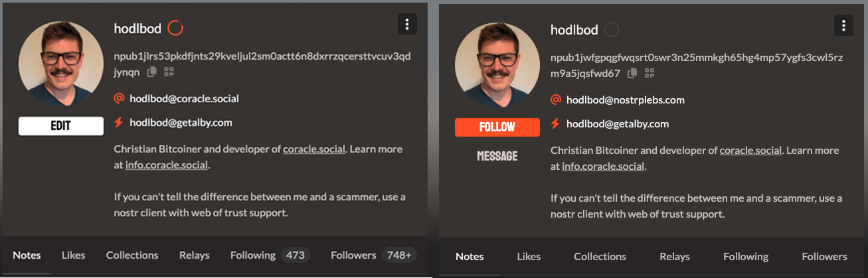Switch to Relays tab in right profile
The width and height of the screenshot is (868, 278).
click(675, 256)
